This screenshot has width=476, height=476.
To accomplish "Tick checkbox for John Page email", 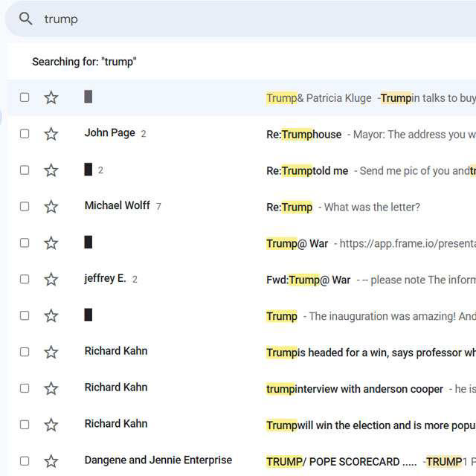I will pos(25,134).
